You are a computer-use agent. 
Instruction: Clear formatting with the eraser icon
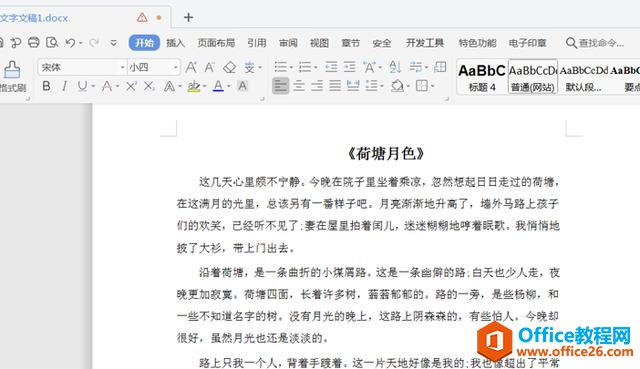(x=229, y=67)
